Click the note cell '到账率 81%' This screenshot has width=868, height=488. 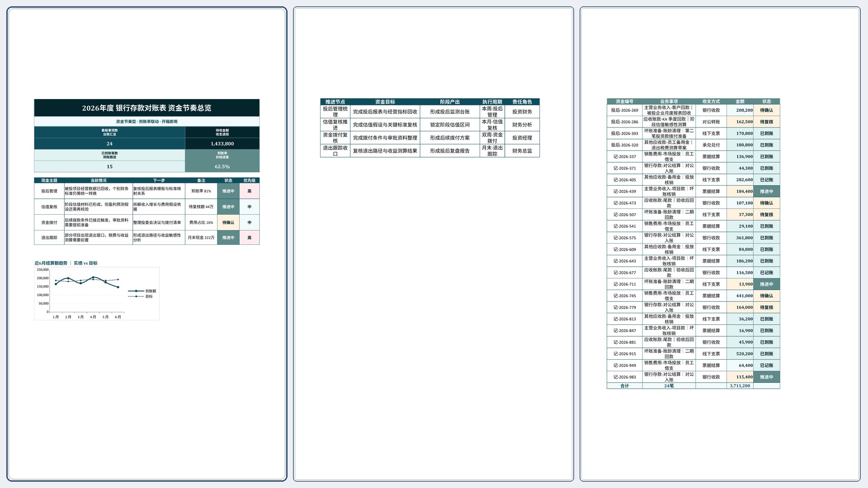(201, 191)
